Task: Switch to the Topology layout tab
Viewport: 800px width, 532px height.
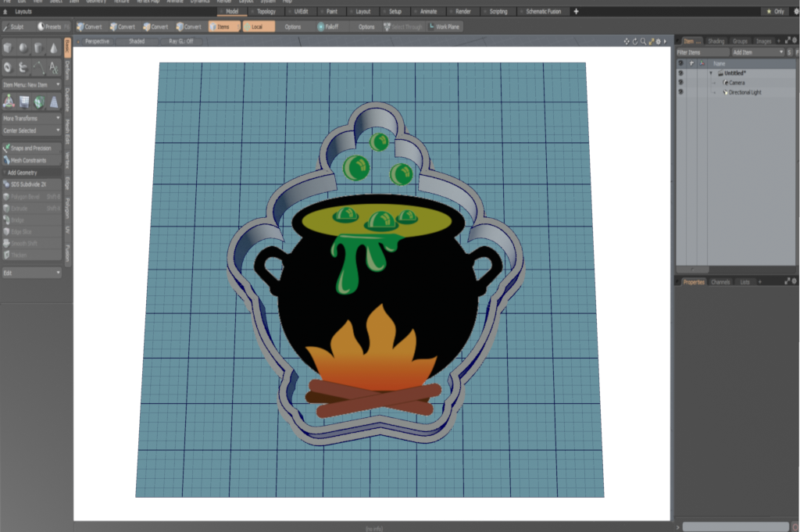Action: pyautogui.click(x=266, y=12)
